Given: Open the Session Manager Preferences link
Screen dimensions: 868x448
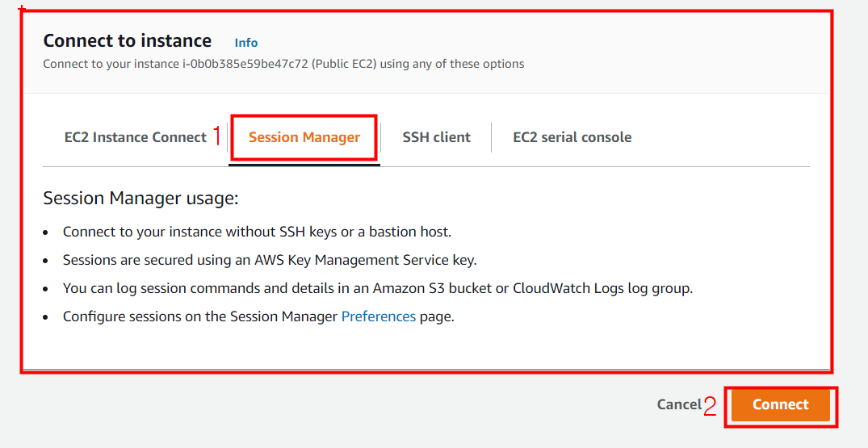Looking at the screenshot, I should tap(379, 316).
